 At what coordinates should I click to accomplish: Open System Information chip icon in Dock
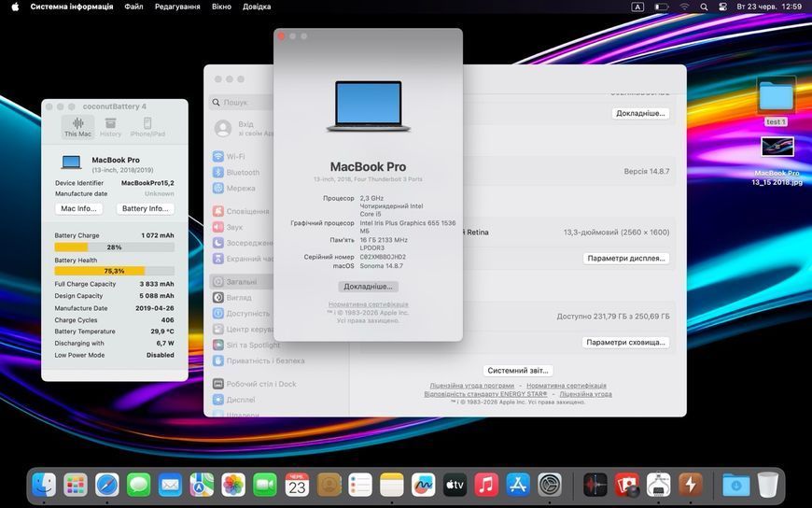click(x=659, y=486)
